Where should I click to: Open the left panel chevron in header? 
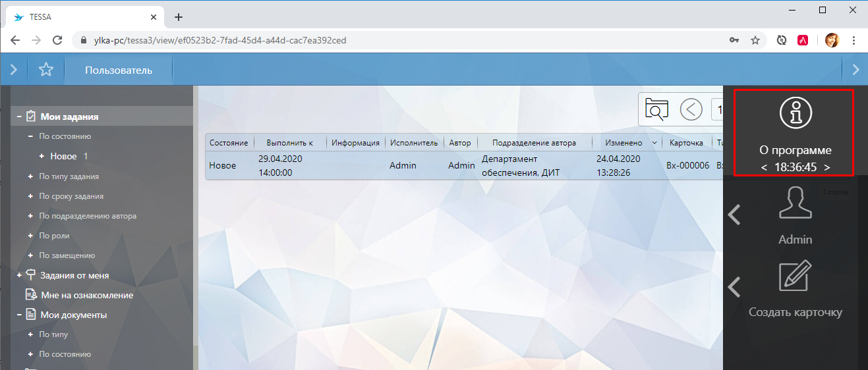click(13, 70)
